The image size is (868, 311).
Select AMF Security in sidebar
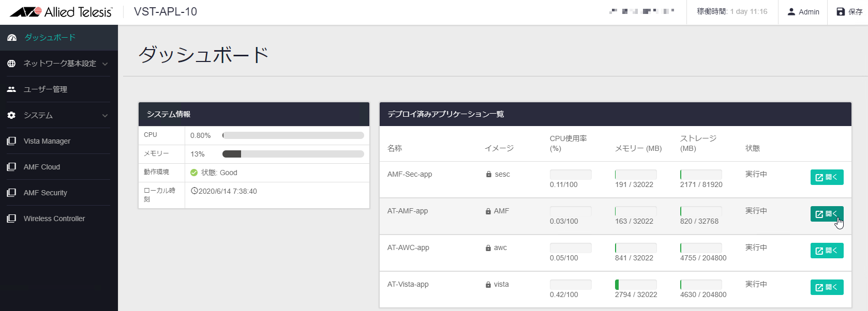[x=59, y=193]
